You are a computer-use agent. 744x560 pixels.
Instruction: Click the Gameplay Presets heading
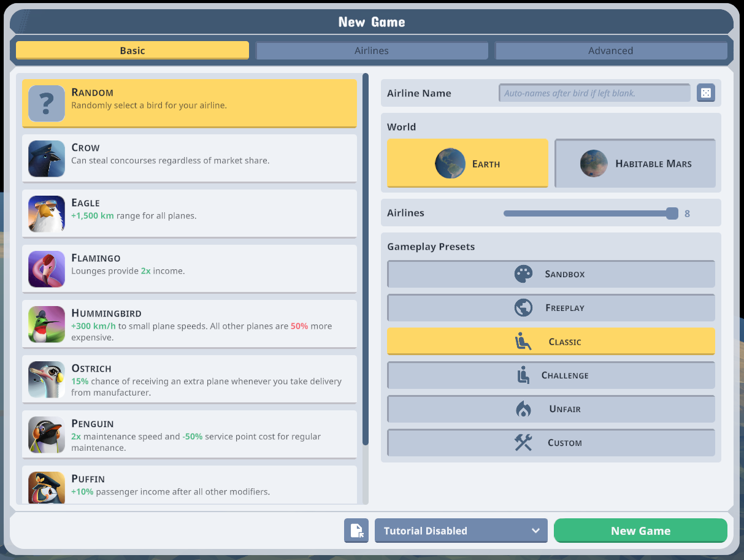tap(431, 247)
